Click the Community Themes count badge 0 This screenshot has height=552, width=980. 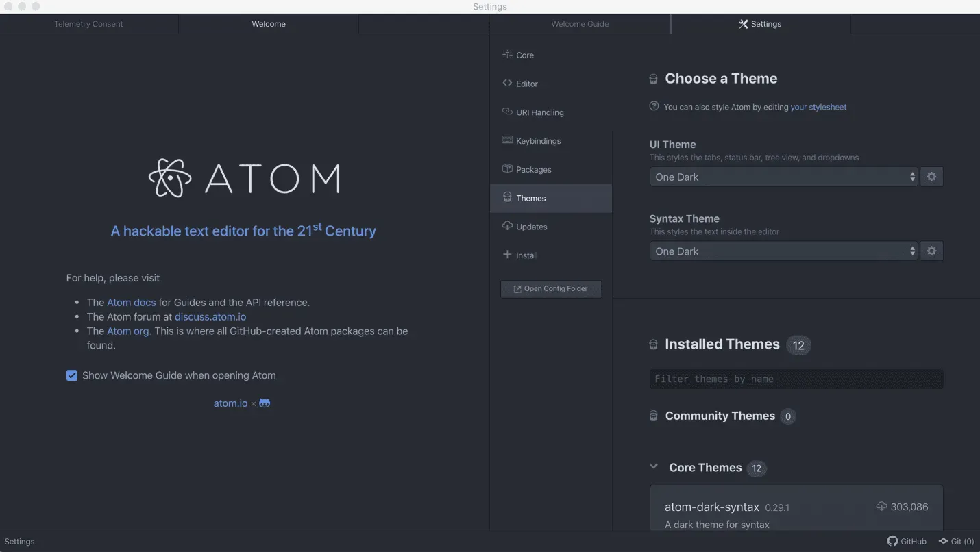click(788, 416)
